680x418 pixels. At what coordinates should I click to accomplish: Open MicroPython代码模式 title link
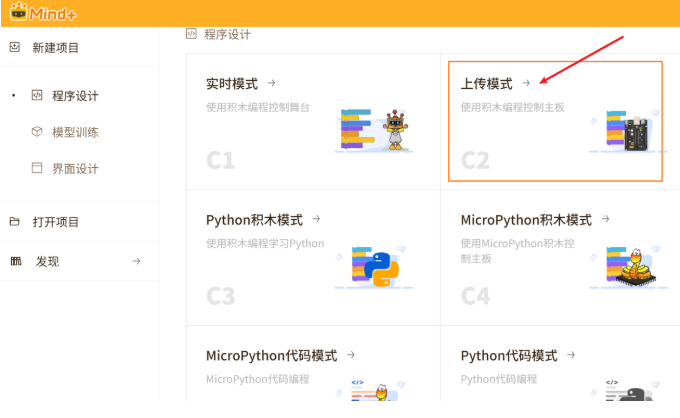(x=271, y=356)
